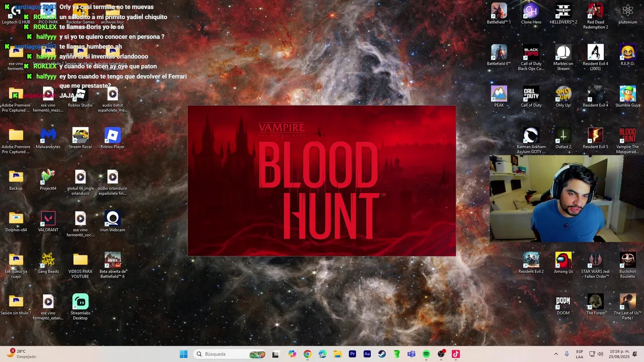
Task: Select the Dolphin-x64 desktop icon
Action: pos(16,222)
